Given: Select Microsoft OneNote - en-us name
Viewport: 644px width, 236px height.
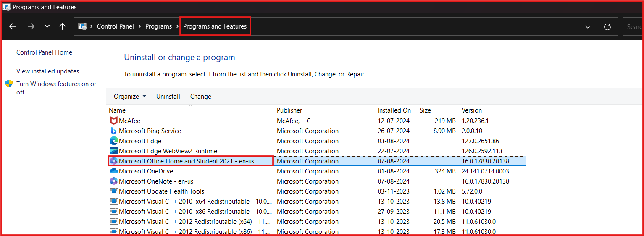Looking at the screenshot, I should (156, 181).
